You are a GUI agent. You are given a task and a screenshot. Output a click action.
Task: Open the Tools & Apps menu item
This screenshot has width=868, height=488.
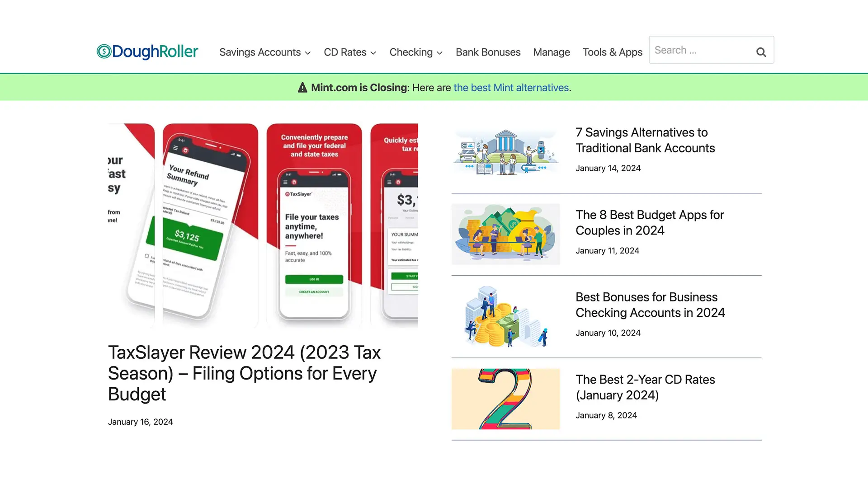612,52
